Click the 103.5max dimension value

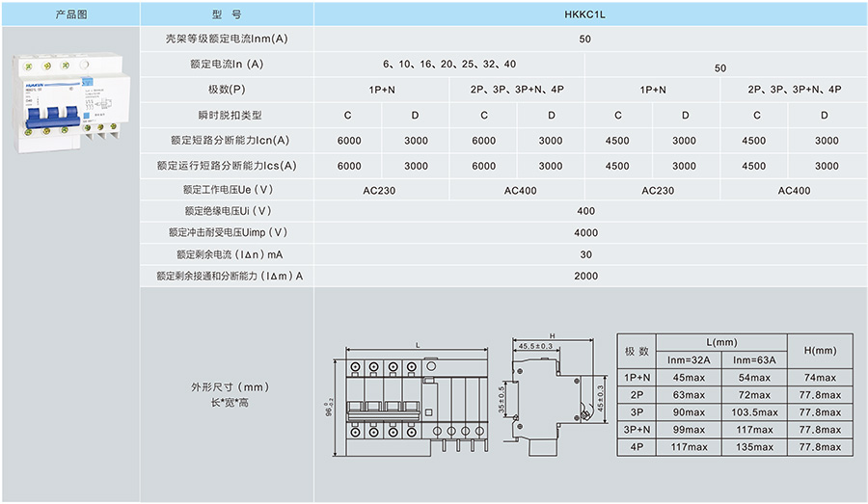754,412
